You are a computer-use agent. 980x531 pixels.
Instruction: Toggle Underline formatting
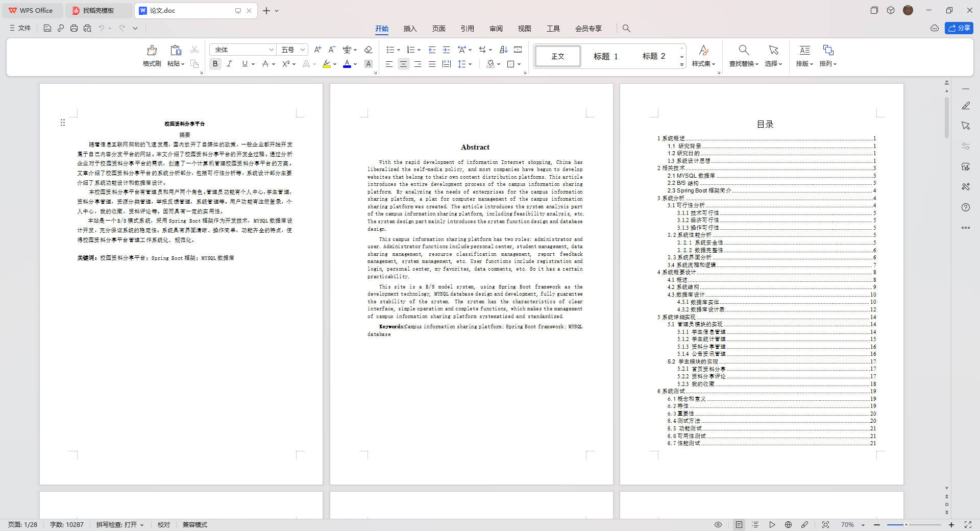(x=245, y=64)
